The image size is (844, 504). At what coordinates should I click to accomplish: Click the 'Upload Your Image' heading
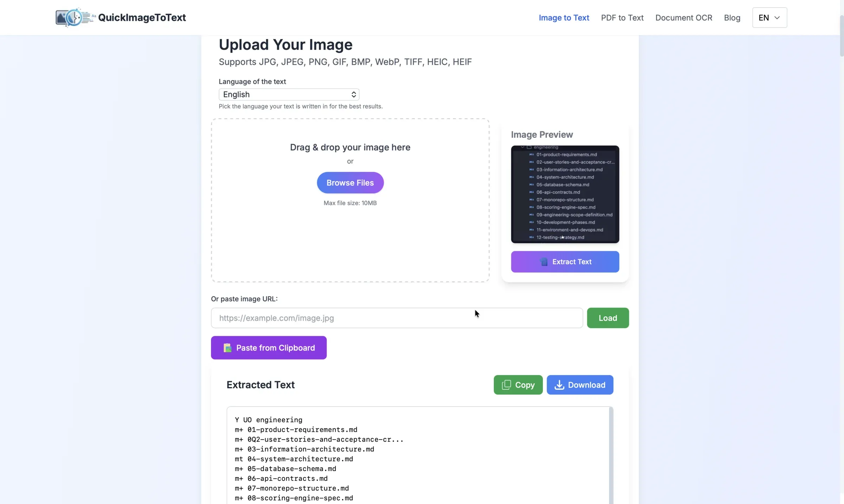pyautogui.click(x=286, y=45)
